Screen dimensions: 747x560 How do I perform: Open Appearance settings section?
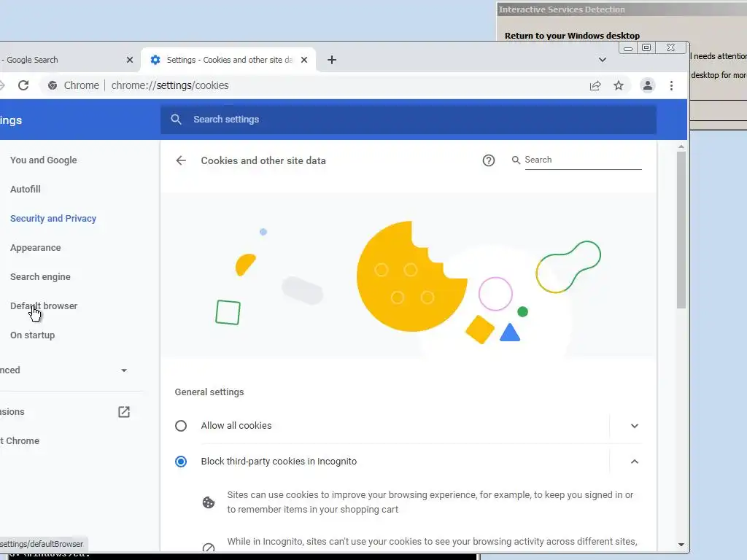tap(35, 248)
